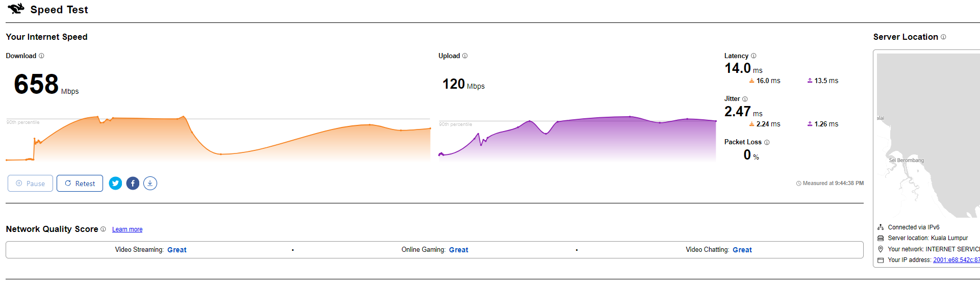Share results on Facebook

[133, 184]
